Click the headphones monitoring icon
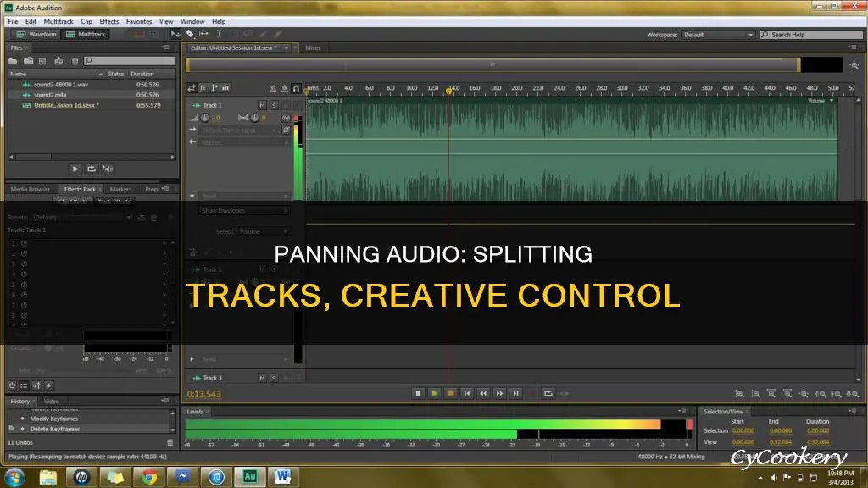The width and height of the screenshot is (868, 488). pyautogui.click(x=296, y=88)
